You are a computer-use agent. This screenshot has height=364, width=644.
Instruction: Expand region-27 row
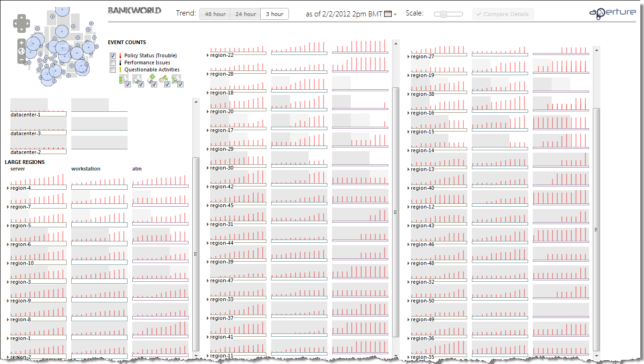pos(409,56)
